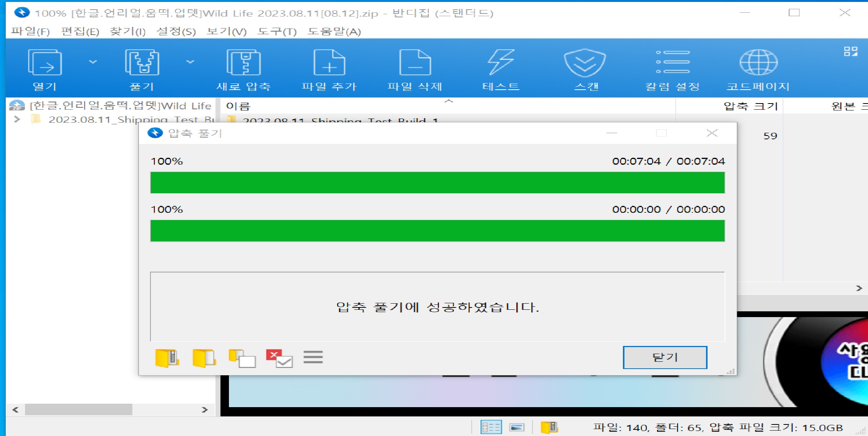Expand the 2023.08.11_Shipping tree folder
Viewport: 868px width, 436px height.
tap(17, 119)
